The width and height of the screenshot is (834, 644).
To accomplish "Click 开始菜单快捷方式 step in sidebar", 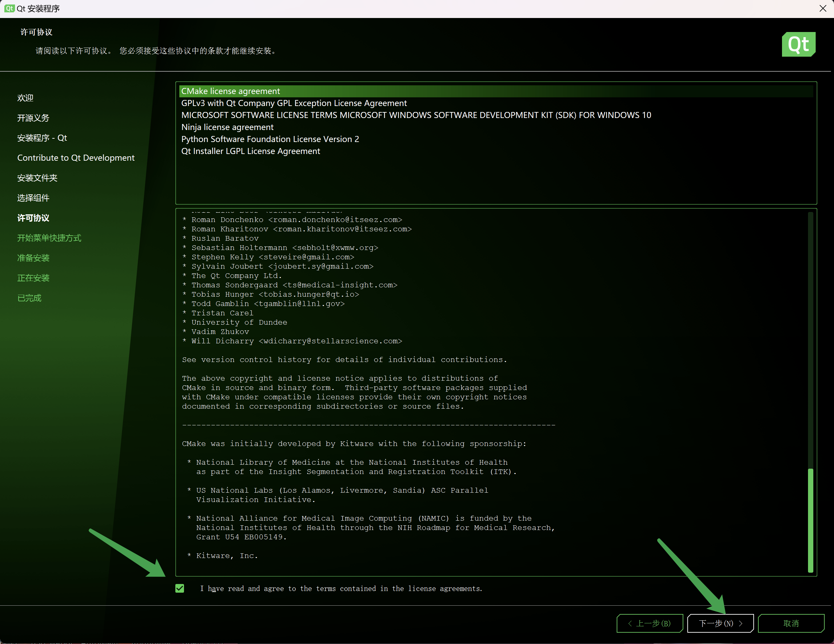I will click(49, 238).
